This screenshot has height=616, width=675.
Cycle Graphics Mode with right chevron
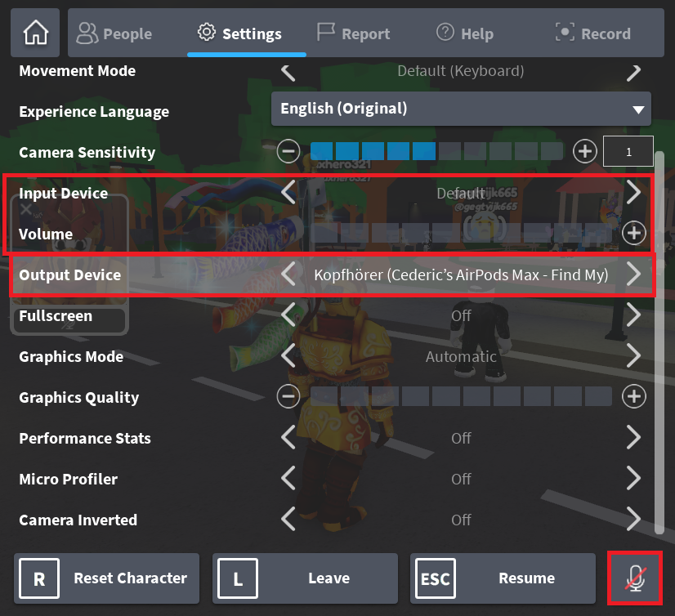pos(633,356)
